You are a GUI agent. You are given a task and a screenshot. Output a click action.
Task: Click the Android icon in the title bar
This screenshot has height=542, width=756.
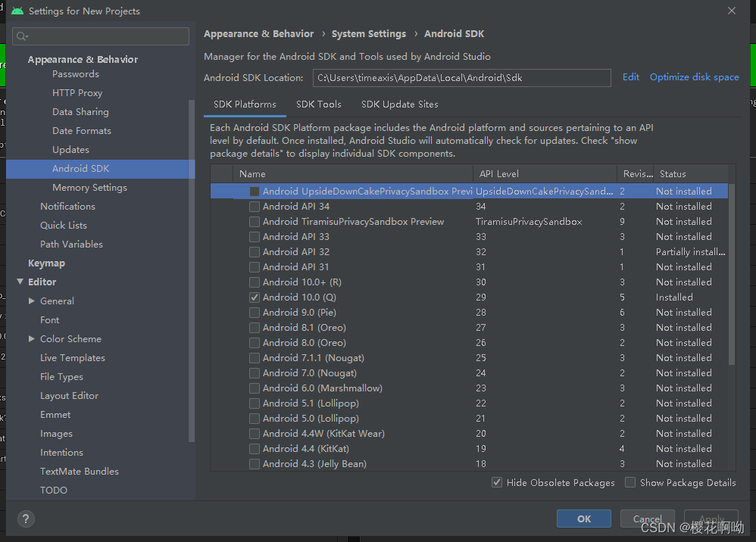[19, 11]
